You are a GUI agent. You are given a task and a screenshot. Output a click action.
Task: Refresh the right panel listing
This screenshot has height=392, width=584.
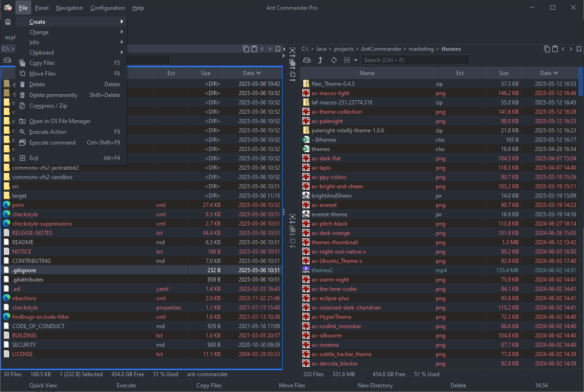point(334,60)
